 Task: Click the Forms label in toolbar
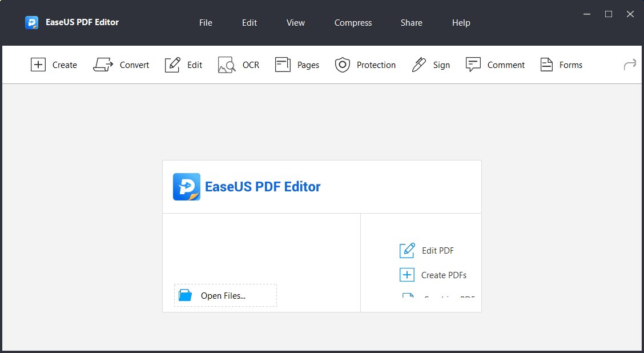coord(571,65)
